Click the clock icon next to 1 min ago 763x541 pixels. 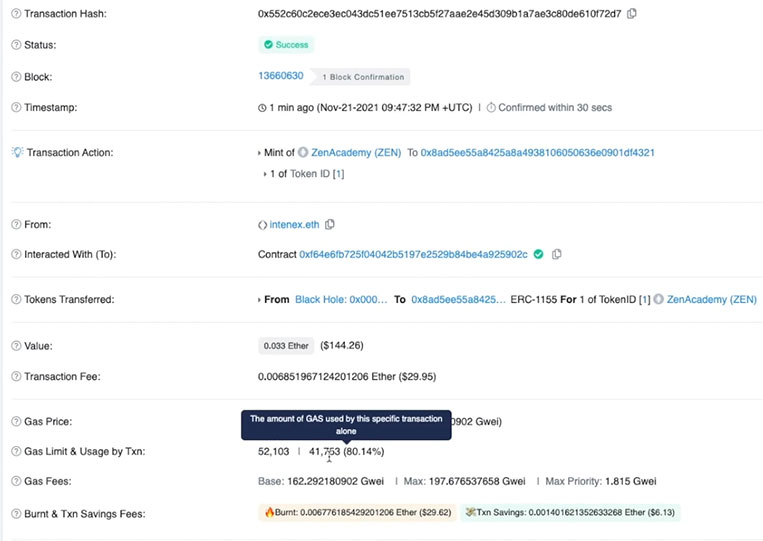(262, 108)
